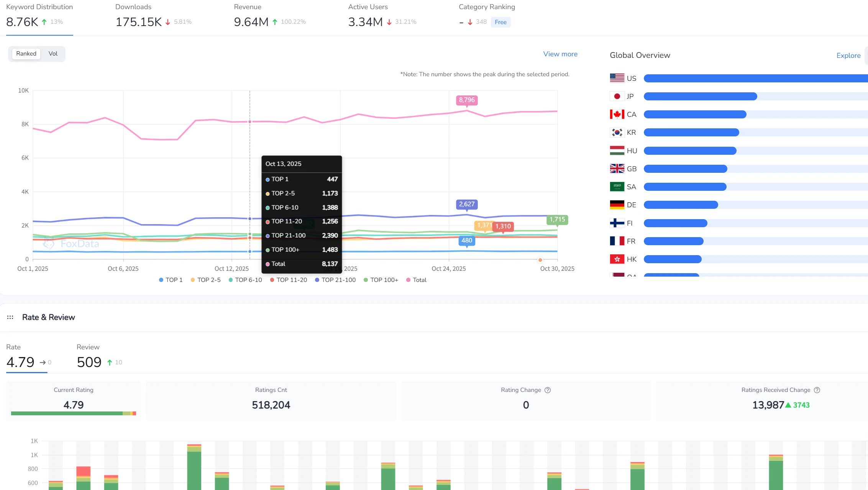Click the Germany (DE) progress bar
This screenshot has width=868, height=490.
tap(681, 205)
